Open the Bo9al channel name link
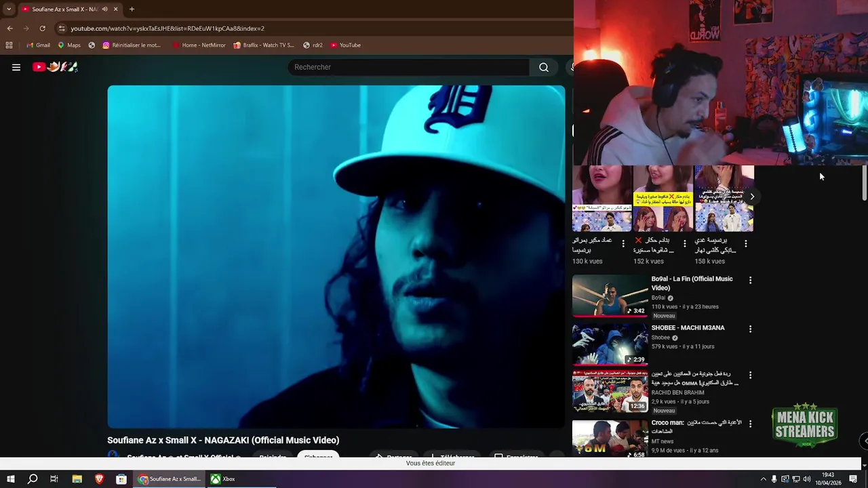 pos(658,298)
